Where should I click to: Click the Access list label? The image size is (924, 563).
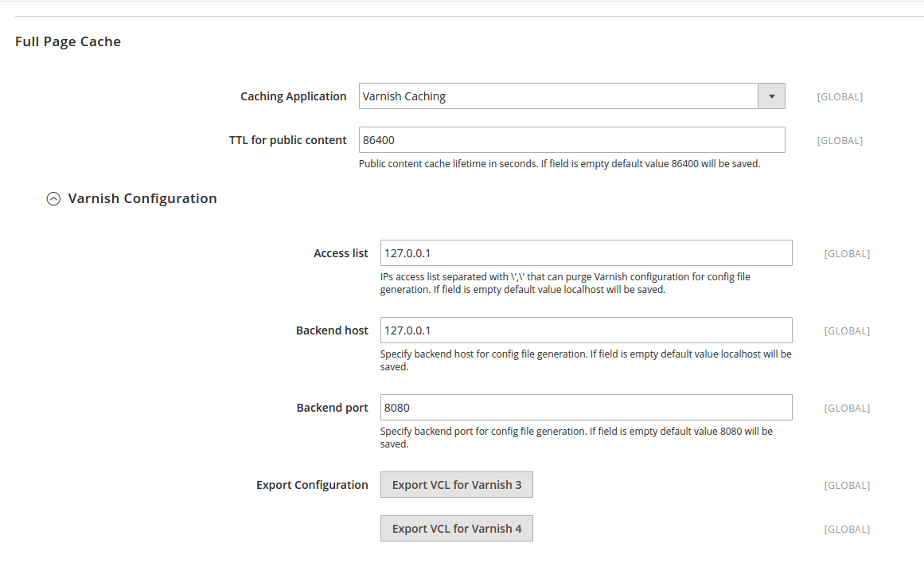pyautogui.click(x=341, y=253)
